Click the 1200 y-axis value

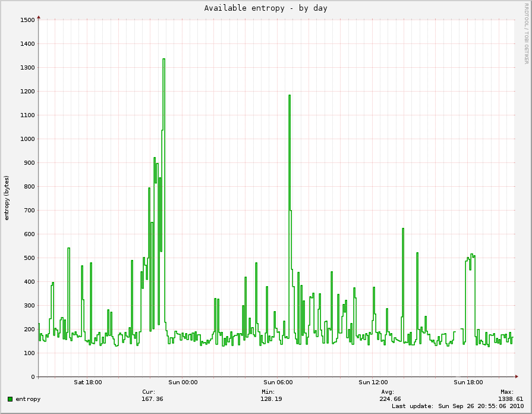click(27, 92)
